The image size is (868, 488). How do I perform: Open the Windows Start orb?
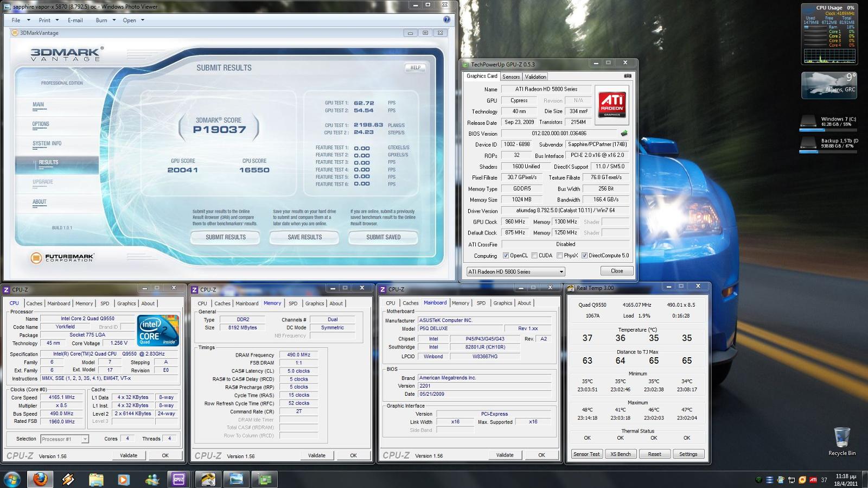pyautogui.click(x=12, y=479)
